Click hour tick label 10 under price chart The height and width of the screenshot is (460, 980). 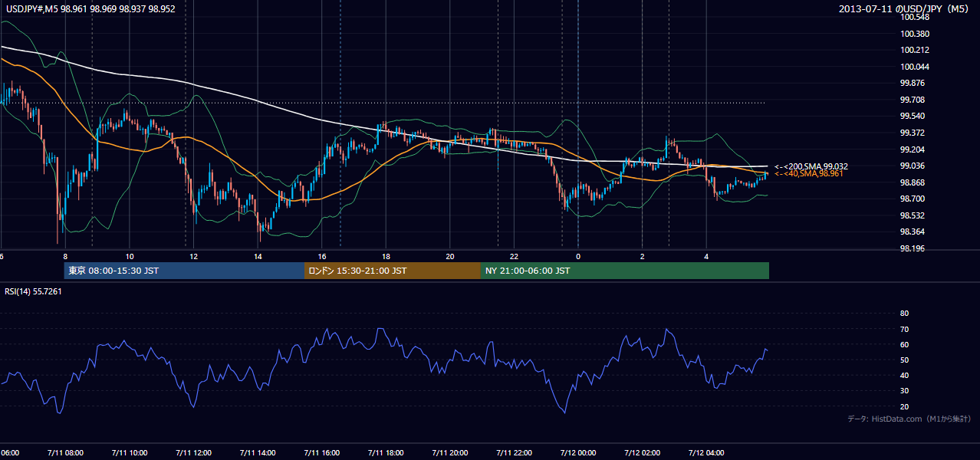tap(130, 257)
